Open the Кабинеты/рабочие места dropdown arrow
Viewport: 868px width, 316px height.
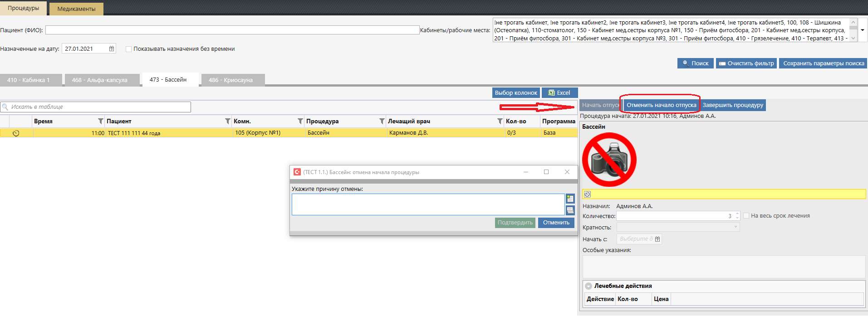click(863, 30)
